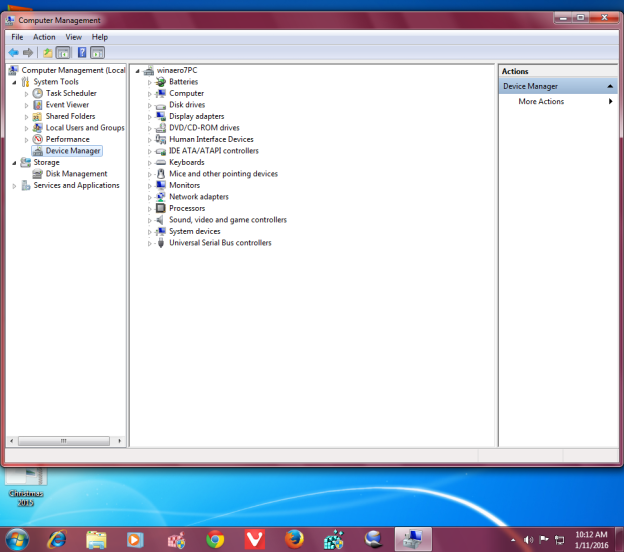Image resolution: width=624 pixels, height=552 pixels.
Task: Click the Universal Serial Bus controllers icon
Action: (x=161, y=243)
